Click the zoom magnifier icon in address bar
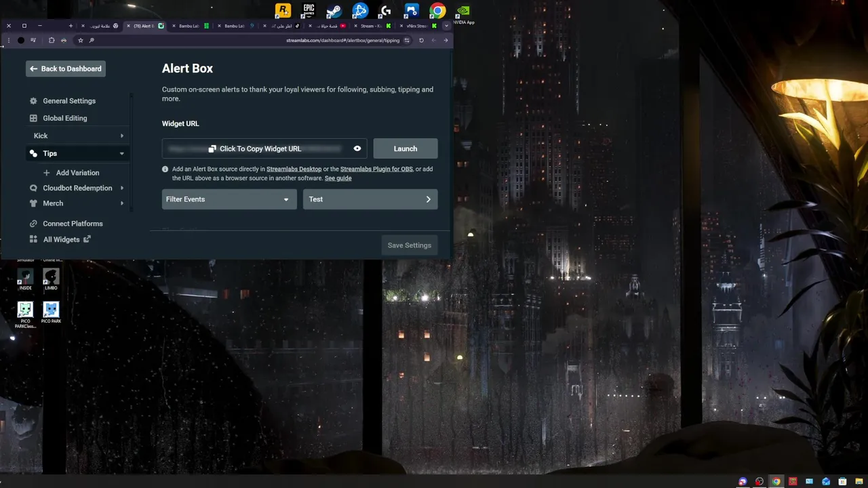This screenshot has height=488, width=868. 92,40
